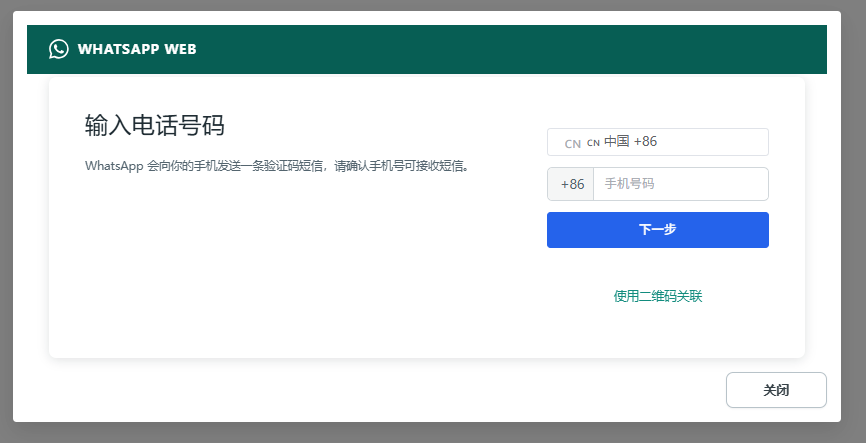Click the blue 下一步 button
The image size is (866, 443).
(657, 230)
